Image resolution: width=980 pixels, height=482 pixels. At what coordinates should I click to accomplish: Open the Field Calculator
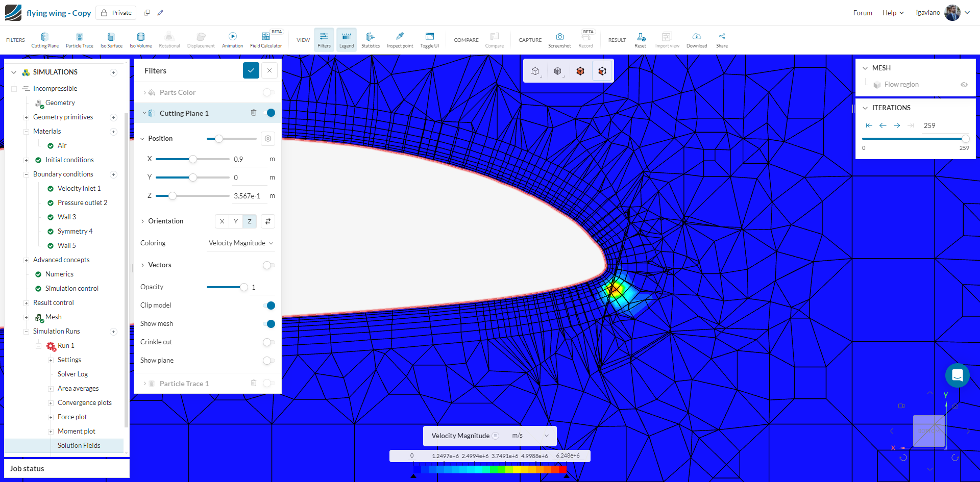(x=266, y=40)
